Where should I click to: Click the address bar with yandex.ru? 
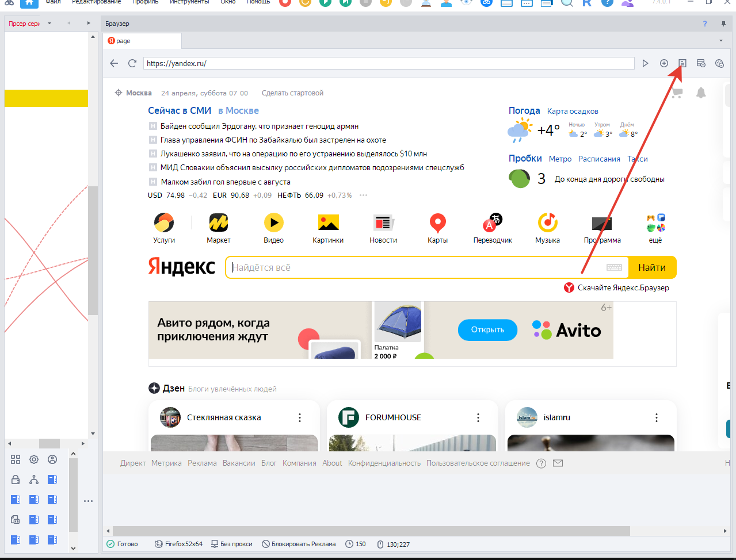(x=388, y=63)
